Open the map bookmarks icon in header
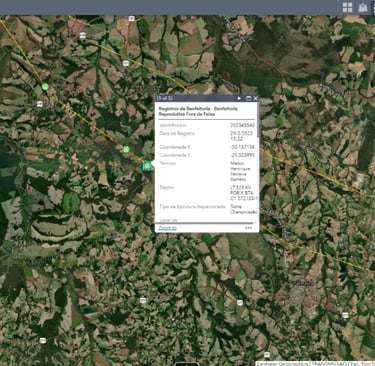 tap(363, 7)
